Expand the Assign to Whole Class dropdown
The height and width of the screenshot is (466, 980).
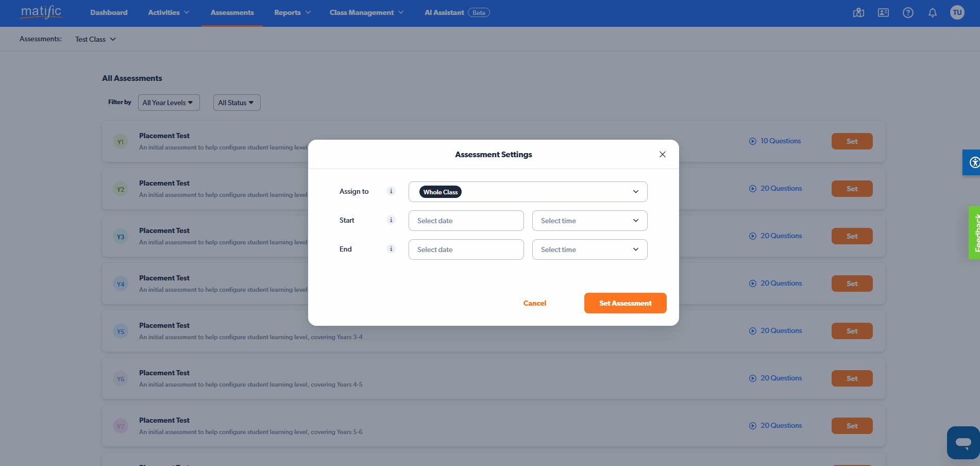point(528,192)
